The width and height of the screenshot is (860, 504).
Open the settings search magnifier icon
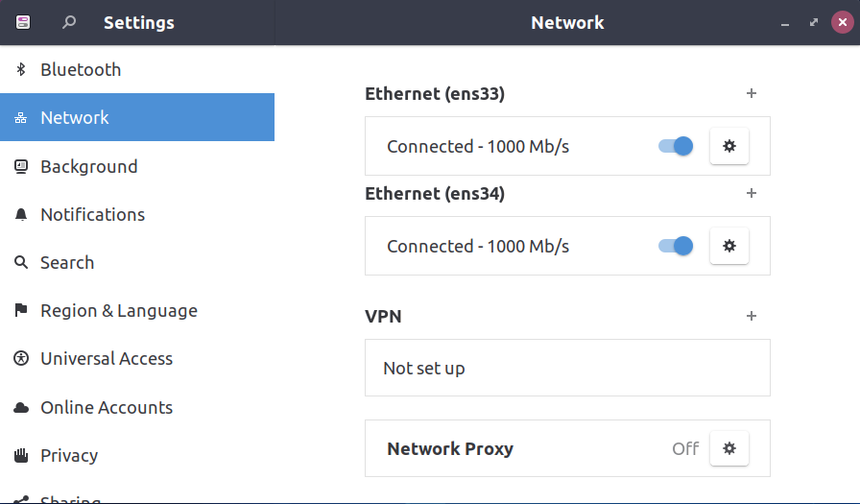tap(69, 22)
